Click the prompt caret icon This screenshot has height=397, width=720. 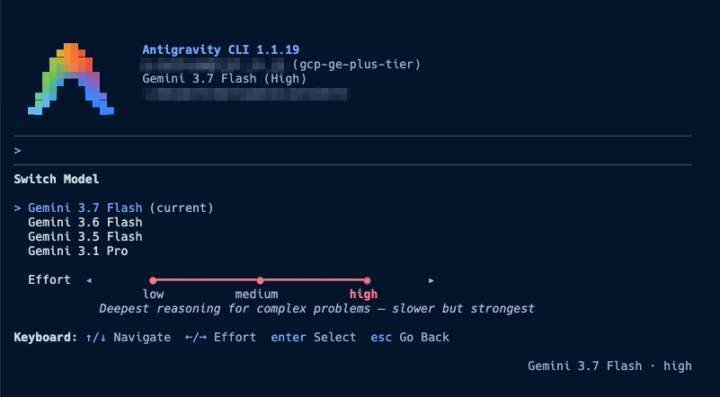(17, 151)
